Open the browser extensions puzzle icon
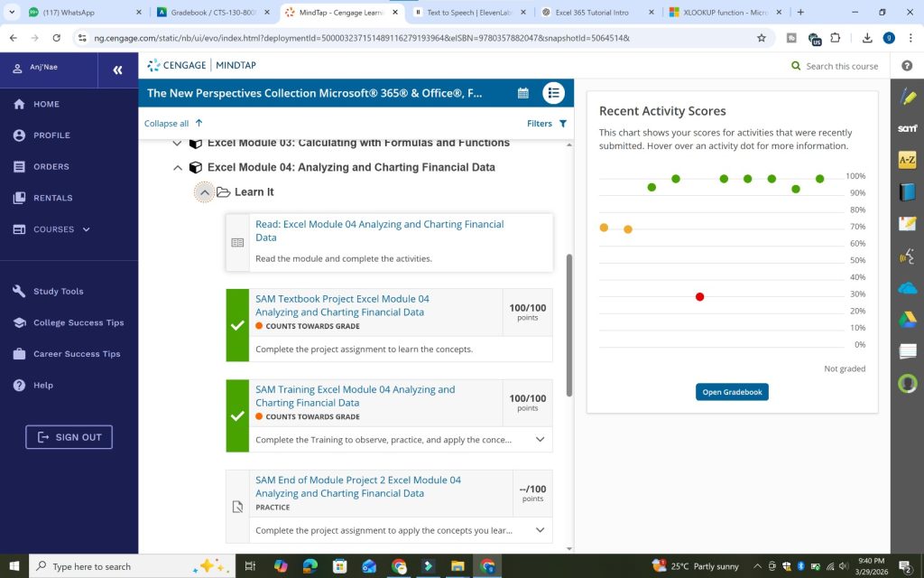This screenshot has width=924, height=578. click(x=835, y=38)
